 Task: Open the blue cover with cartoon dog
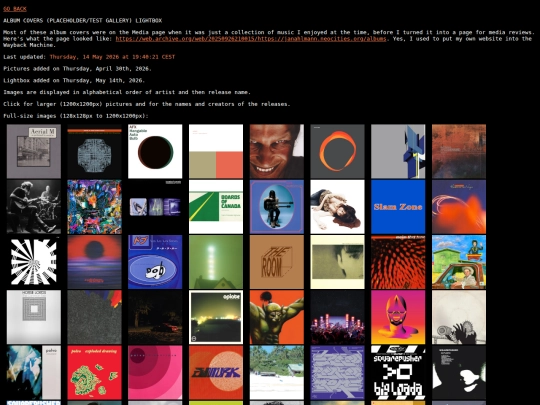pyautogui.click(x=155, y=262)
